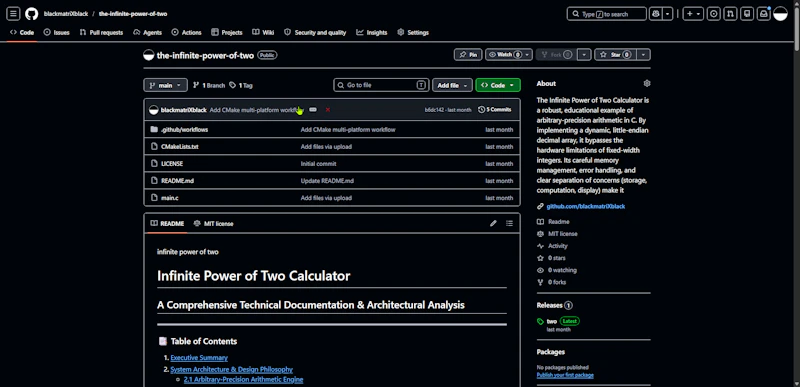The height and width of the screenshot is (387, 800).
Task: Open the create new plus dropdown
Action: 693,14
